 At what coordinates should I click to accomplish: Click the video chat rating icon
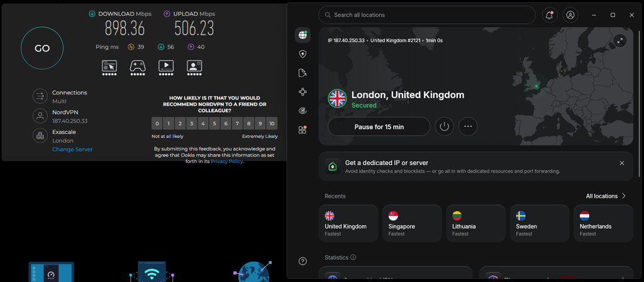(194, 68)
